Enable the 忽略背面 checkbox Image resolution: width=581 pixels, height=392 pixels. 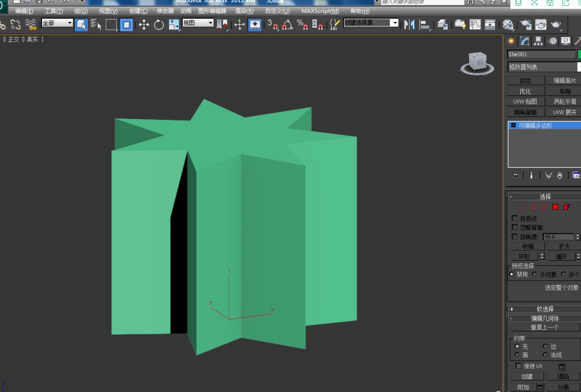(x=515, y=227)
